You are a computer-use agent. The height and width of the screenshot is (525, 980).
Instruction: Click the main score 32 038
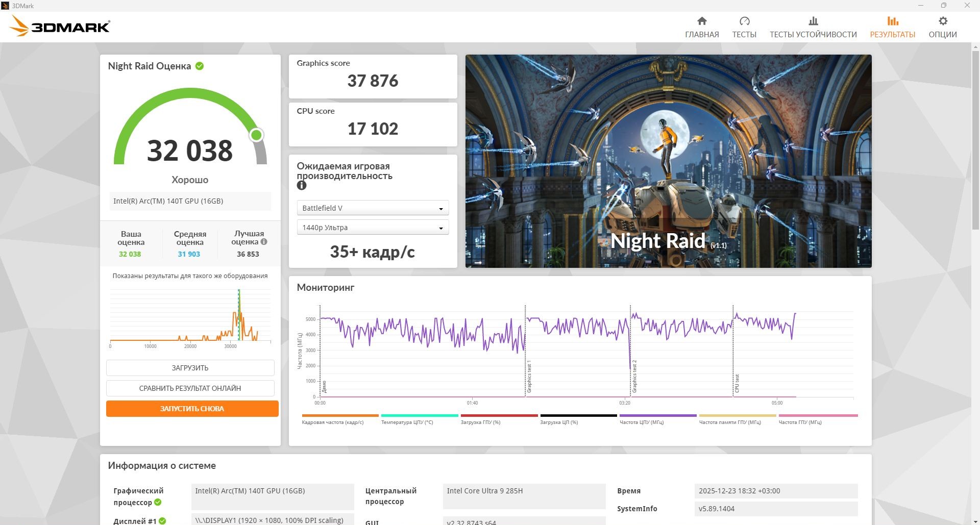click(190, 151)
